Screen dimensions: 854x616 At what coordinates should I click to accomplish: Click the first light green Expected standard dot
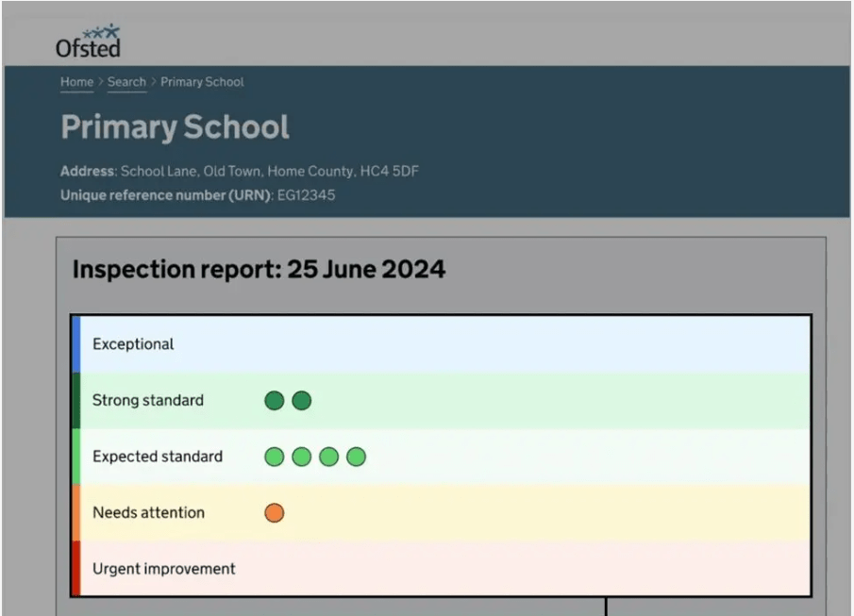click(274, 458)
